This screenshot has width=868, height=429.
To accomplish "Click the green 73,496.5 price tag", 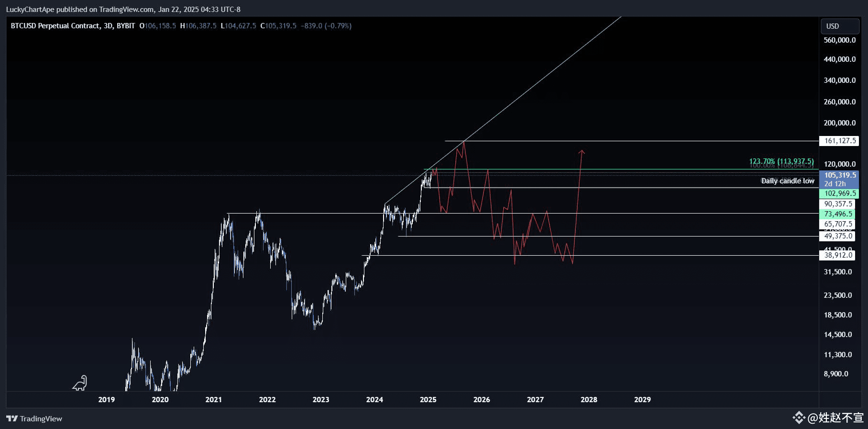I will (838, 214).
